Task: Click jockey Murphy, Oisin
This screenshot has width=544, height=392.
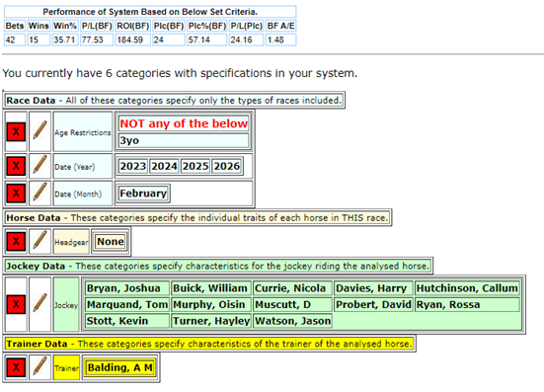Action: point(210,304)
